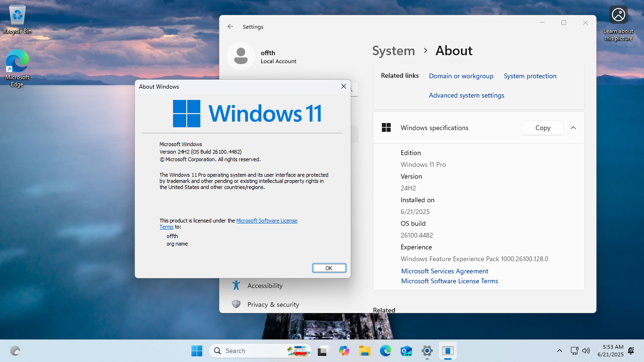This screenshot has height=362, width=644.
Task: Open Advanced system settings link
Action: click(x=466, y=95)
